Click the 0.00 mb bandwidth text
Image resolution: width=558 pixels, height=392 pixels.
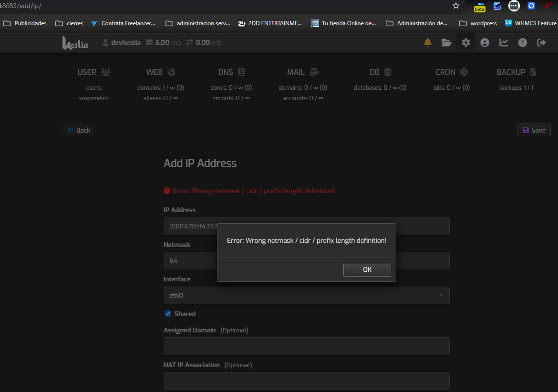(208, 43)
